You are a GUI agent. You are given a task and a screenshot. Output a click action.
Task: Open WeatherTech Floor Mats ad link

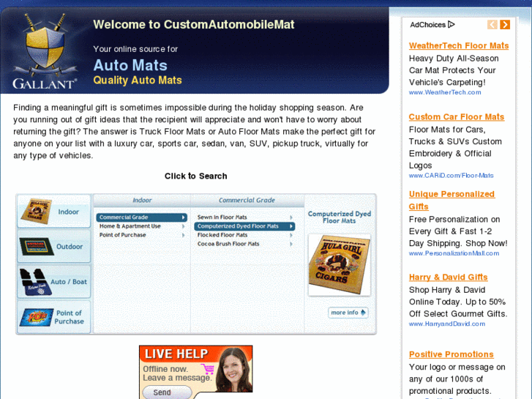459,45
